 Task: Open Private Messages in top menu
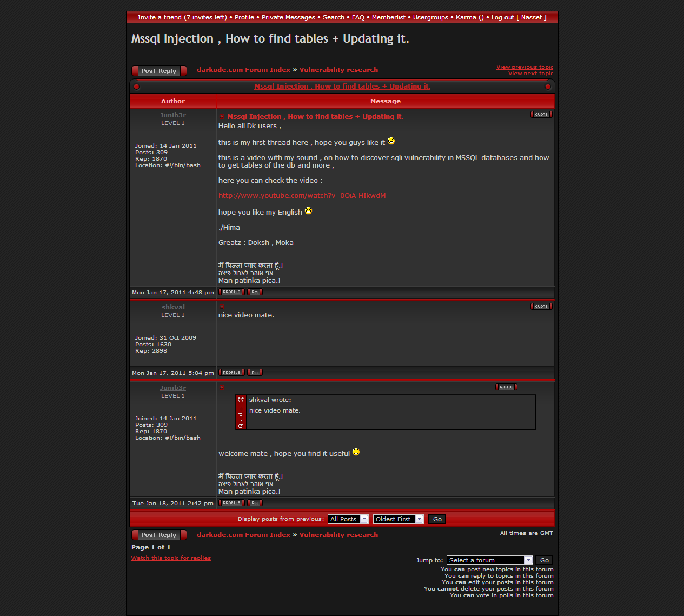(288, 17)
